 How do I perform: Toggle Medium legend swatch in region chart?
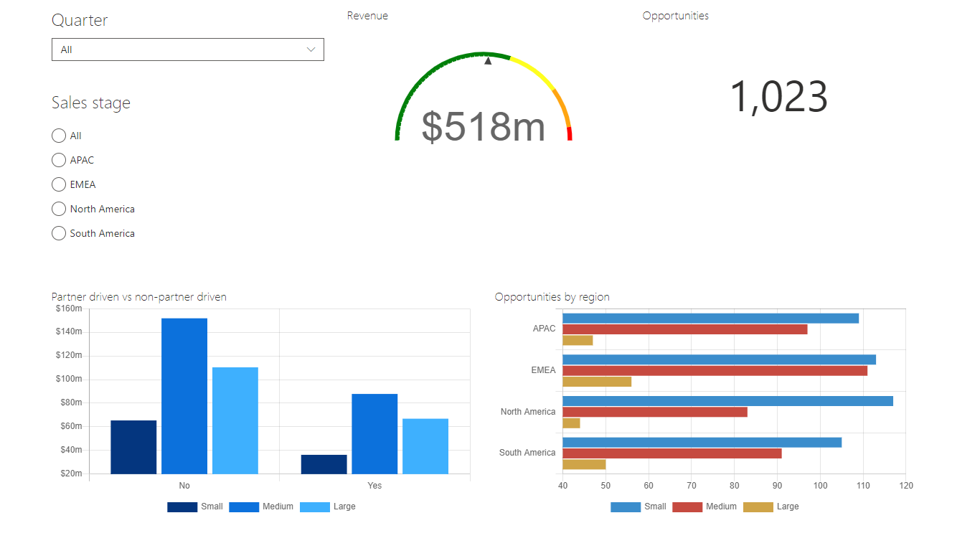point(687,507)
